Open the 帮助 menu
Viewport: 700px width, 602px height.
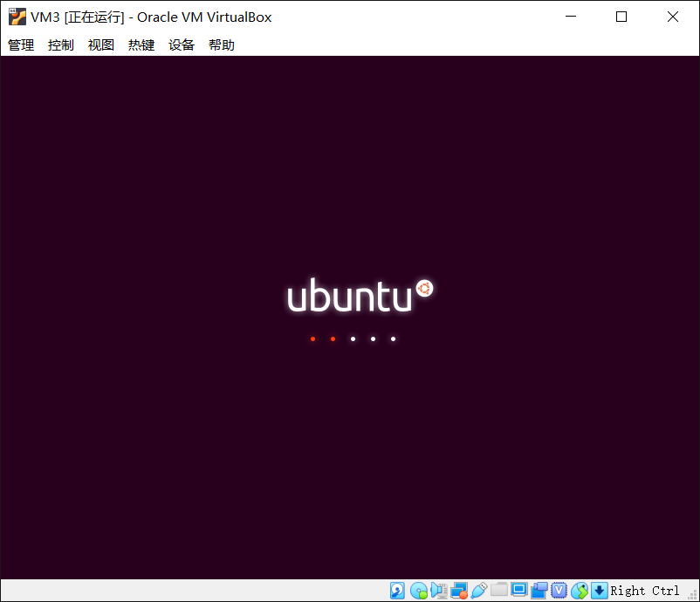tap(222, 45)
